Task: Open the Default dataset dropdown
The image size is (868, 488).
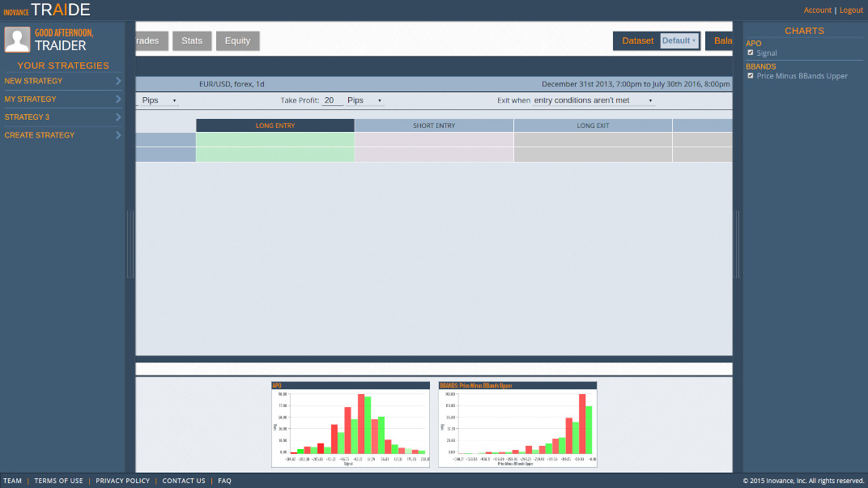Action: tap(679, 40)
